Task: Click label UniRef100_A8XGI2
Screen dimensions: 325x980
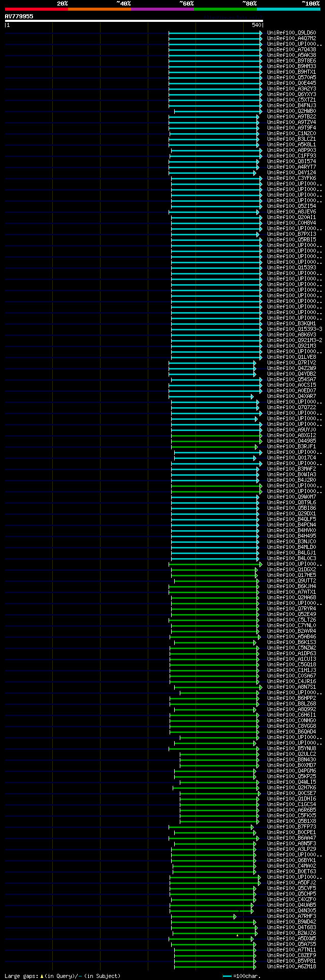Action: [291, 436]
